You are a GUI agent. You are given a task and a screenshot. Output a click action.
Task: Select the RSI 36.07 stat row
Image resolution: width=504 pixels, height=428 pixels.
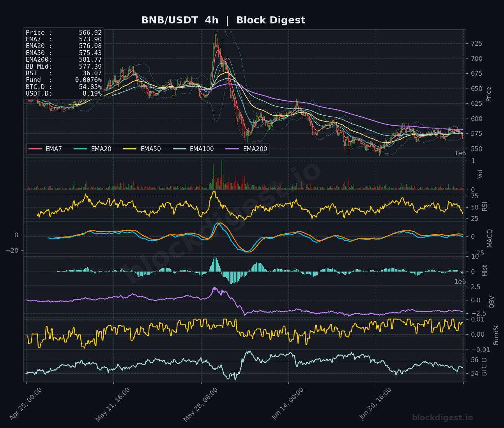point(64,73)
